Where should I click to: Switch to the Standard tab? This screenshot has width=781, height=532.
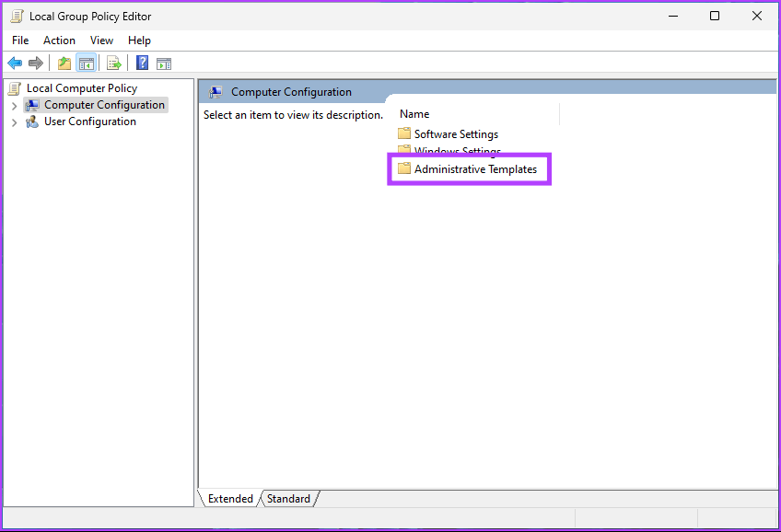[288, 499]
